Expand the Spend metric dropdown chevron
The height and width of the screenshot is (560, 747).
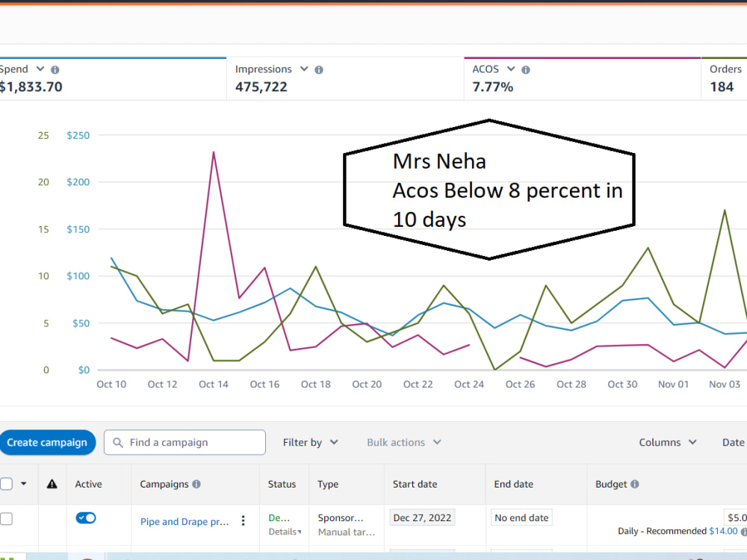[x=40, y=69]
